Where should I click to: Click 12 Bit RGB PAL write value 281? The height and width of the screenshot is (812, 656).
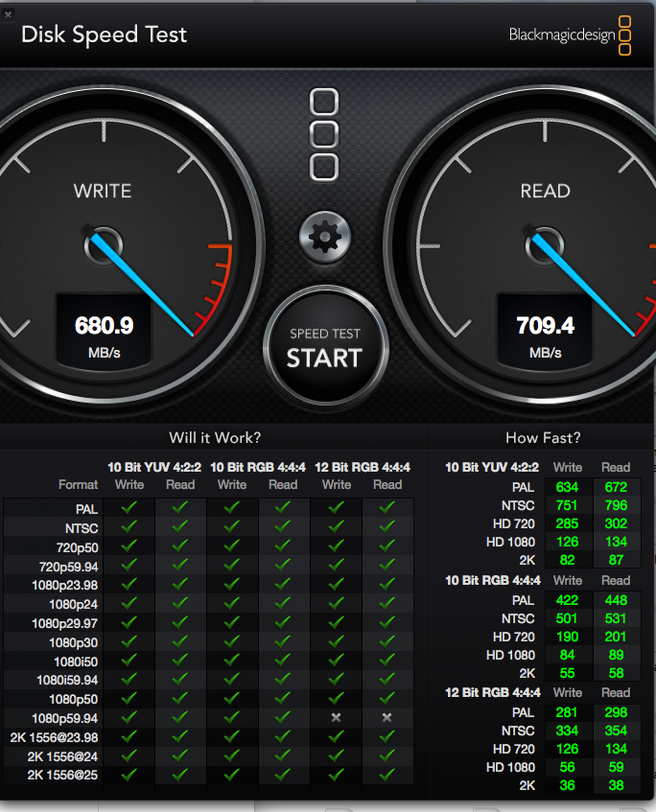(x=567, y=712)
